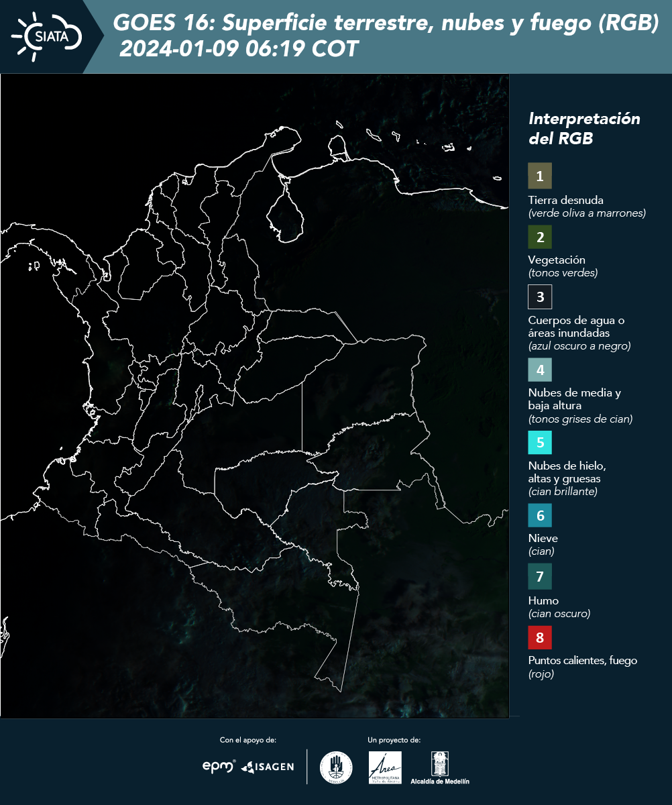Select legend swatch 2, Vegetación
Viewport: 672px width, 805px height.
click(x=540, y=237)
